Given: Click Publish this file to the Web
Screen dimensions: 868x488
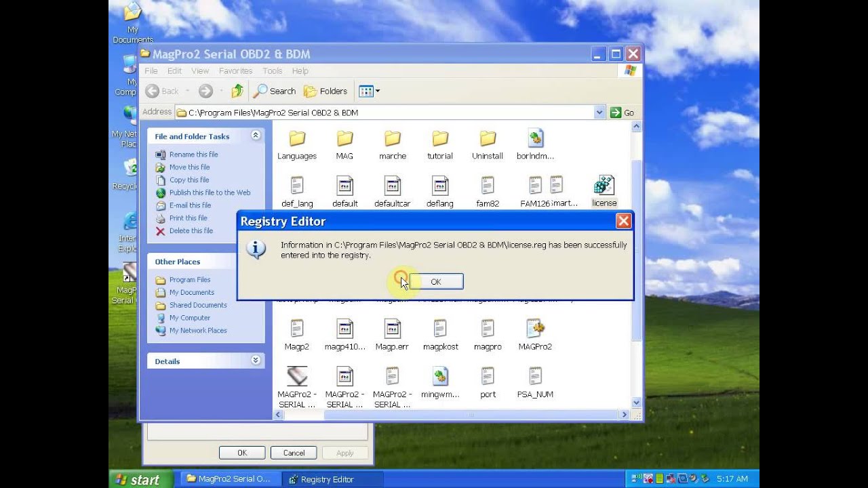Looking at the screenshot, I should (x=210, y=192).
